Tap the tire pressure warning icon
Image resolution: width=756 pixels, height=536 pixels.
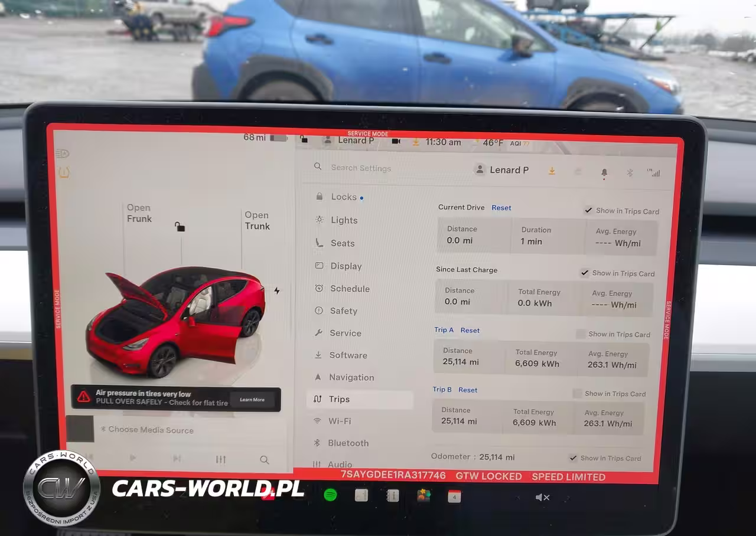tap(64, 172)
